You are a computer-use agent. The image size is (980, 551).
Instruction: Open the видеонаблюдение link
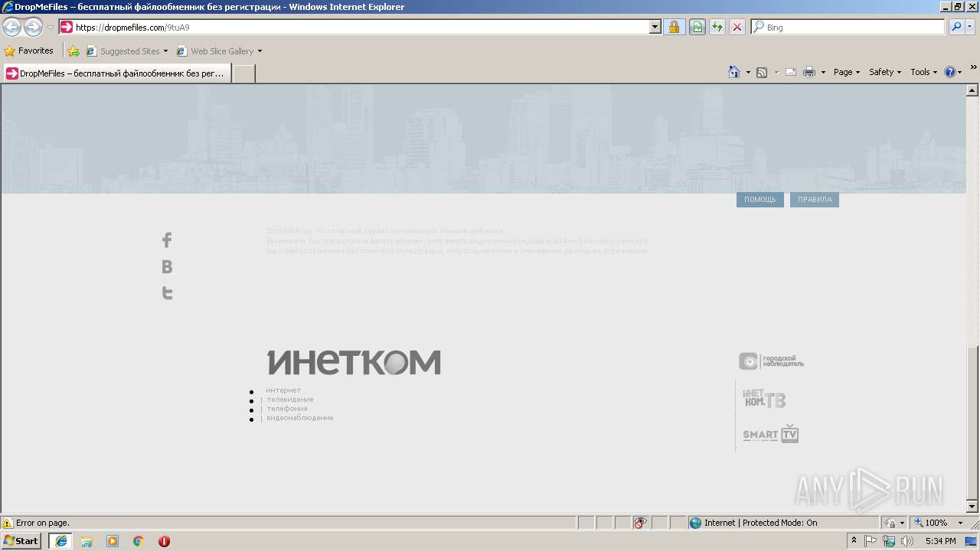point(300,418)
